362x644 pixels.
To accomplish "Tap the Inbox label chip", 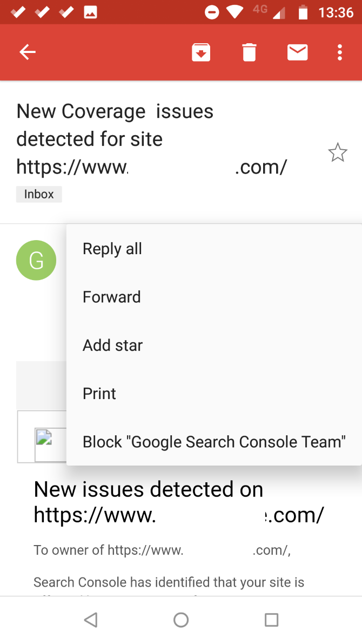I will coord(38,194).
